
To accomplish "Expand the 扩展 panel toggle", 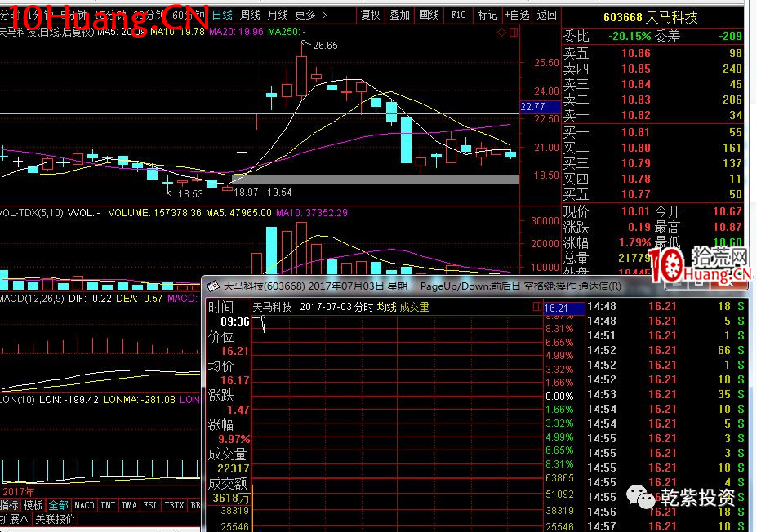I will tap(14, 520).
